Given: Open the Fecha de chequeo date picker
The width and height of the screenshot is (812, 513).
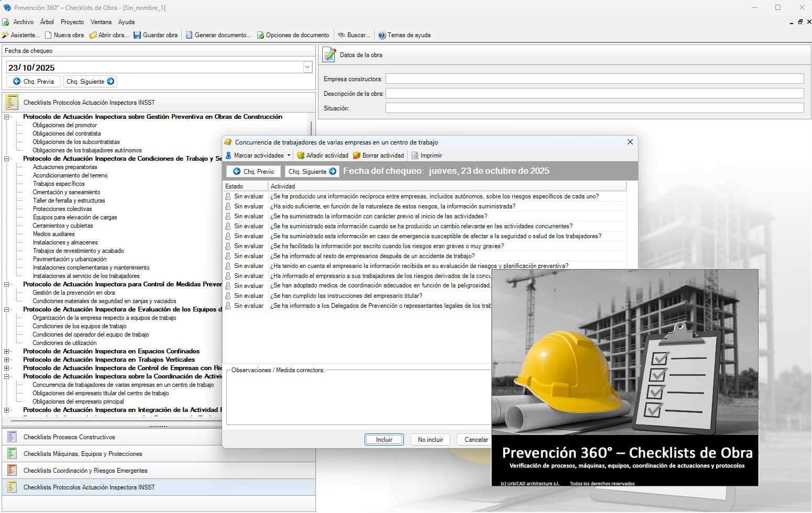Looking at the screenshot, I should tap(306, 66).
